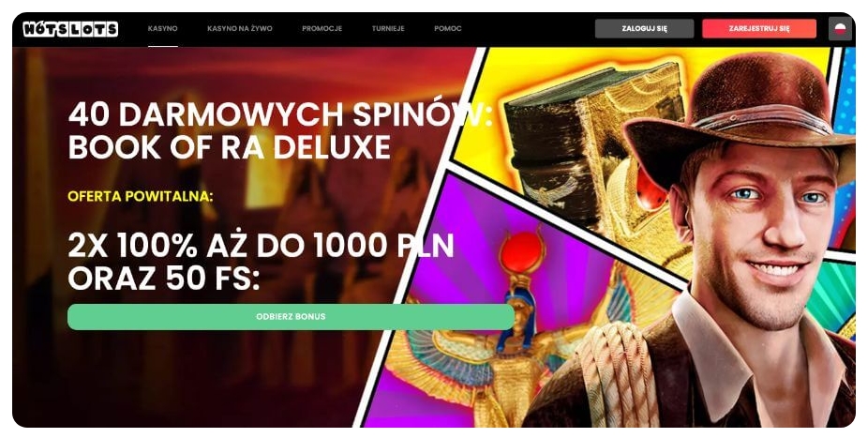The height and width of the screenshot is (438, 868).
Task: Click the yellow Oferta Powitalna text
Action: tap(141, 197)
